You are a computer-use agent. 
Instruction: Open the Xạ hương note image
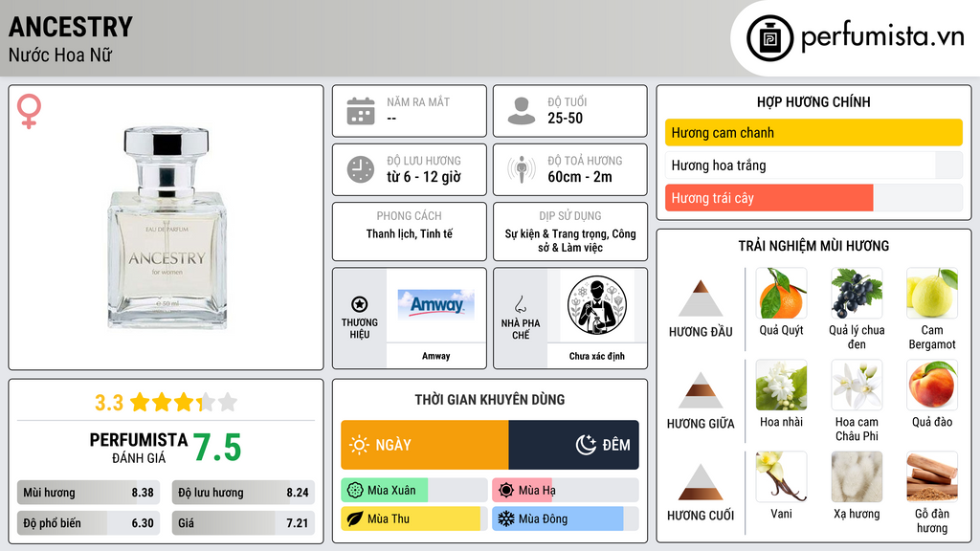click(857, 476)
